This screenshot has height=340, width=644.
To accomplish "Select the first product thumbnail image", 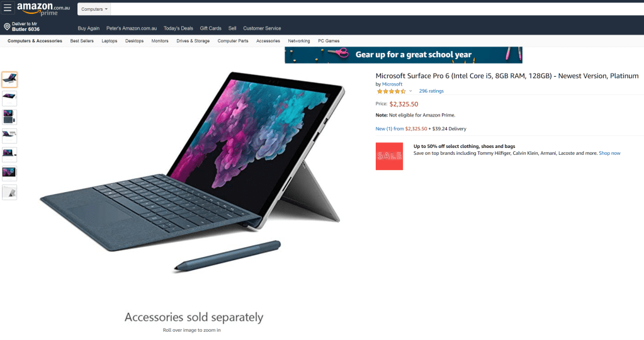I will tap(9, 79).
